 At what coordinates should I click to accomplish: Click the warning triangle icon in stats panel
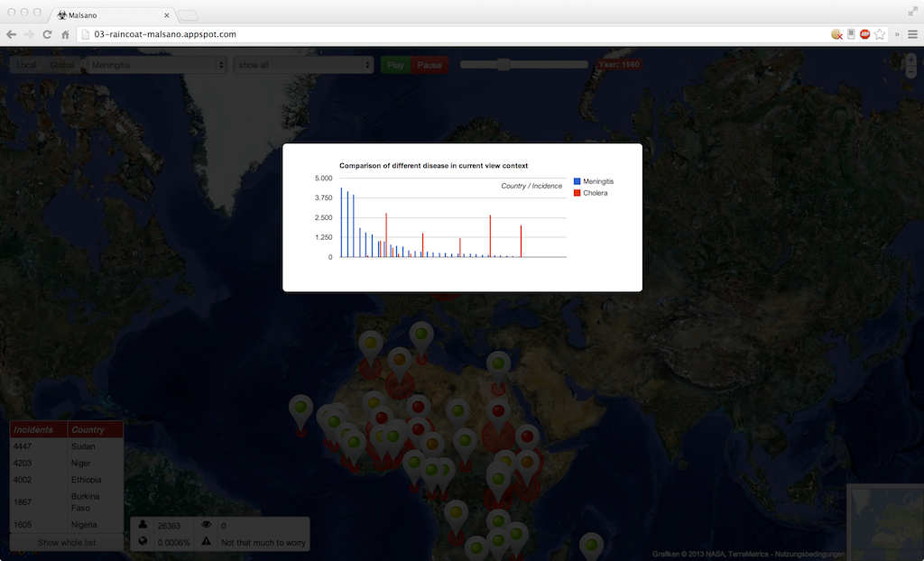(207, 541)
